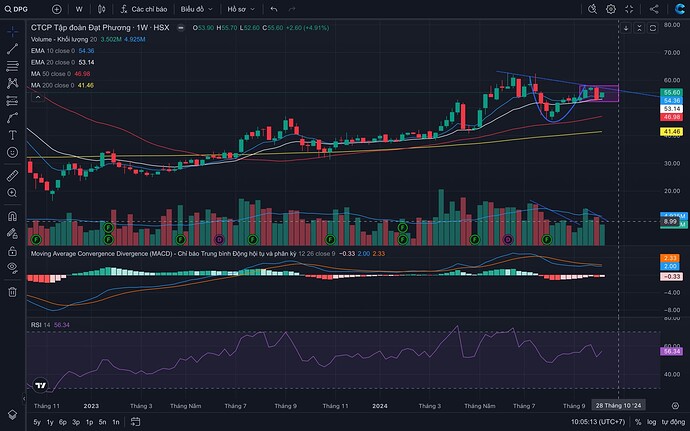
Task: Open the Các chỉ báo indicators menu
Action: (144, 9)
